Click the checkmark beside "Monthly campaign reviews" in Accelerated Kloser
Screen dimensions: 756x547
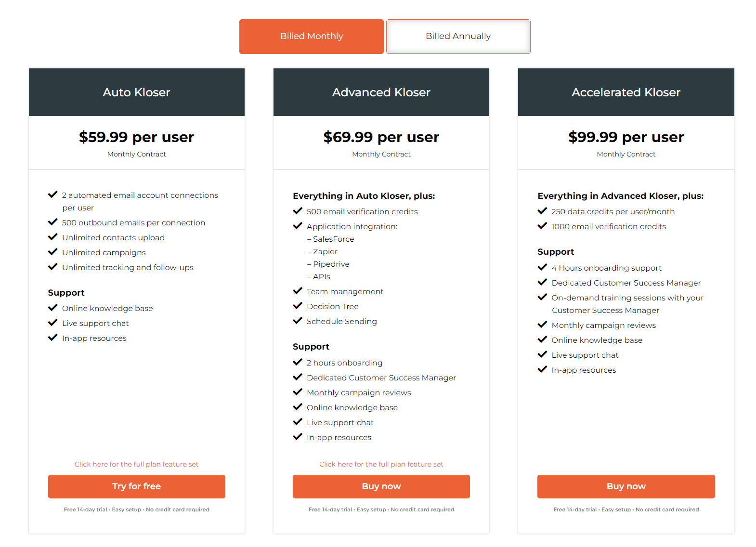click(x=543, y=324)
